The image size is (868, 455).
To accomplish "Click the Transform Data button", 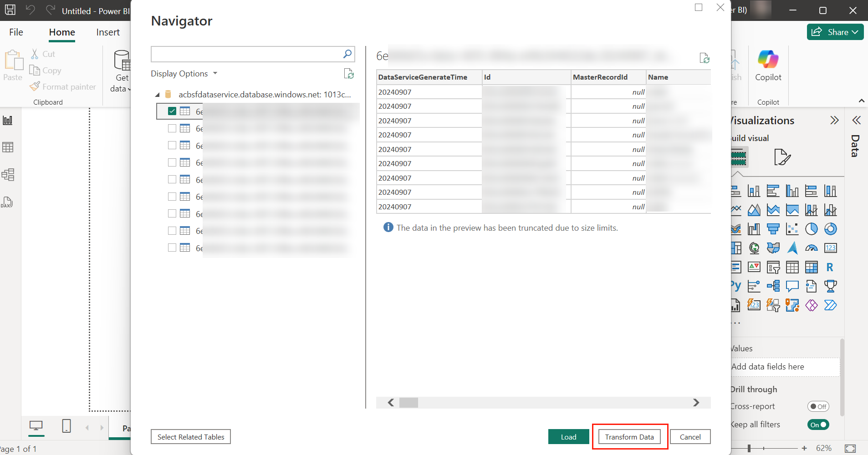I will click(629, 436).
